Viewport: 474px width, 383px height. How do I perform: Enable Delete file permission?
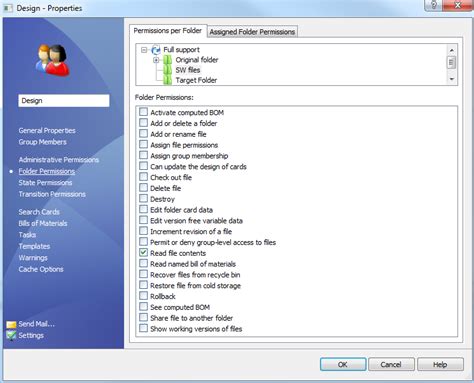[x=143, y=187]
